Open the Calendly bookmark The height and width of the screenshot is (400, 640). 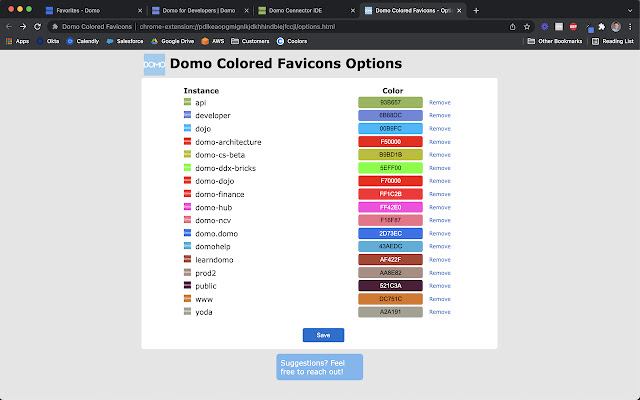click(x=83, y=41)
